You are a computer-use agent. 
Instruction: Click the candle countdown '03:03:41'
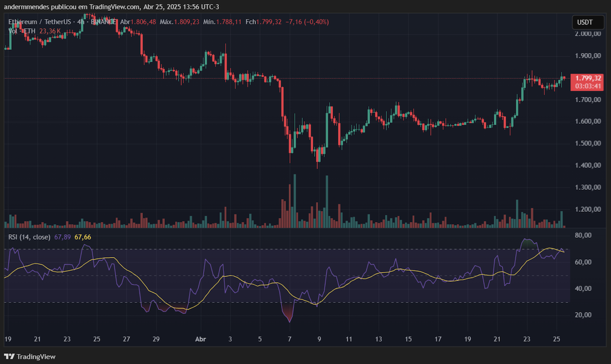point(588,86)
